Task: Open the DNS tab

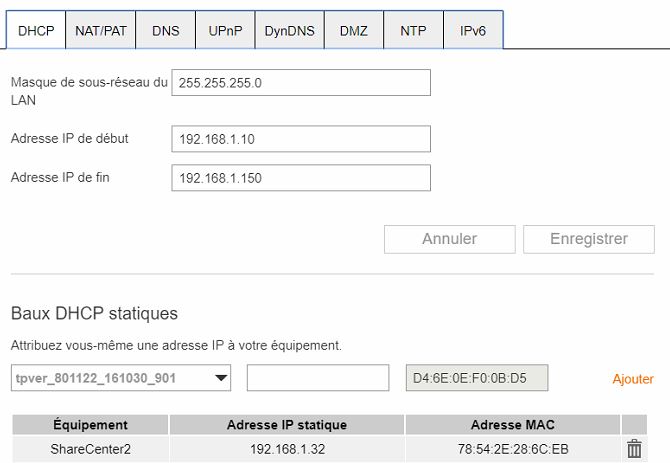Action: coord(166,31)
